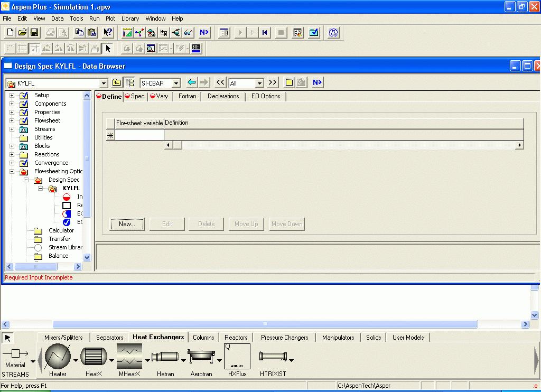Select the MHeatX block icon
The image size is (541, 392).
(129, 357)
